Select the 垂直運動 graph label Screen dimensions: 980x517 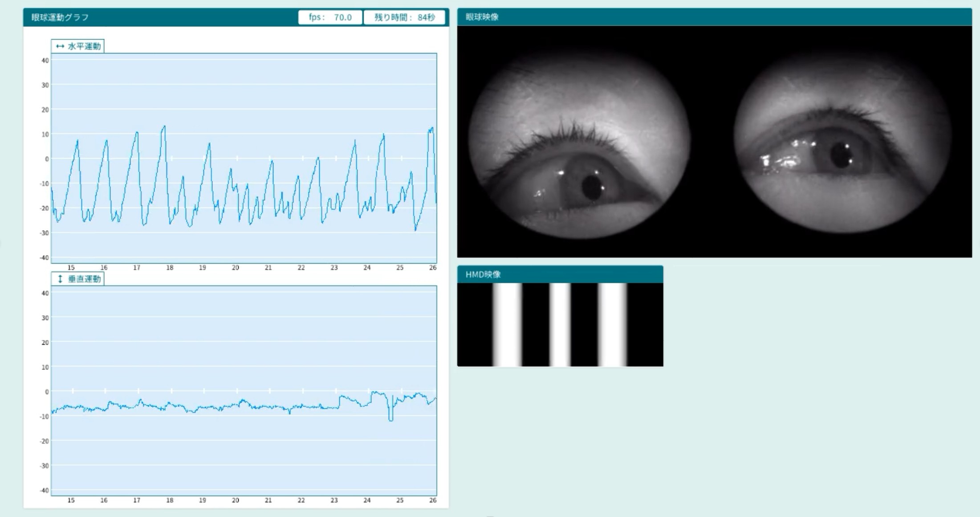click(84, 279)
